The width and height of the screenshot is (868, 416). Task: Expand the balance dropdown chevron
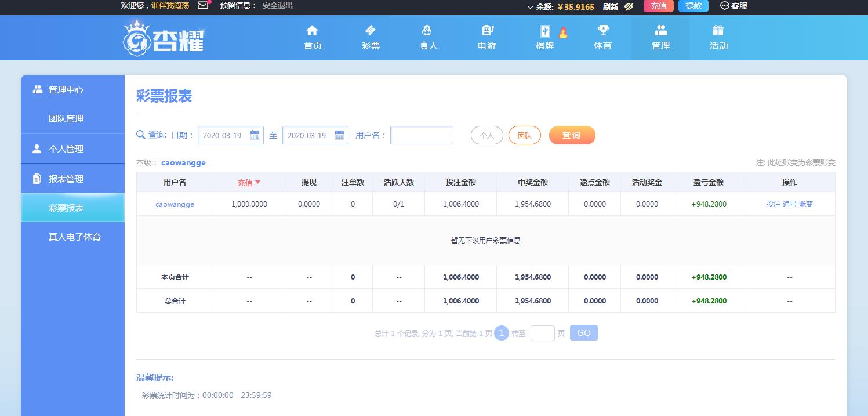tap(530, 7)
